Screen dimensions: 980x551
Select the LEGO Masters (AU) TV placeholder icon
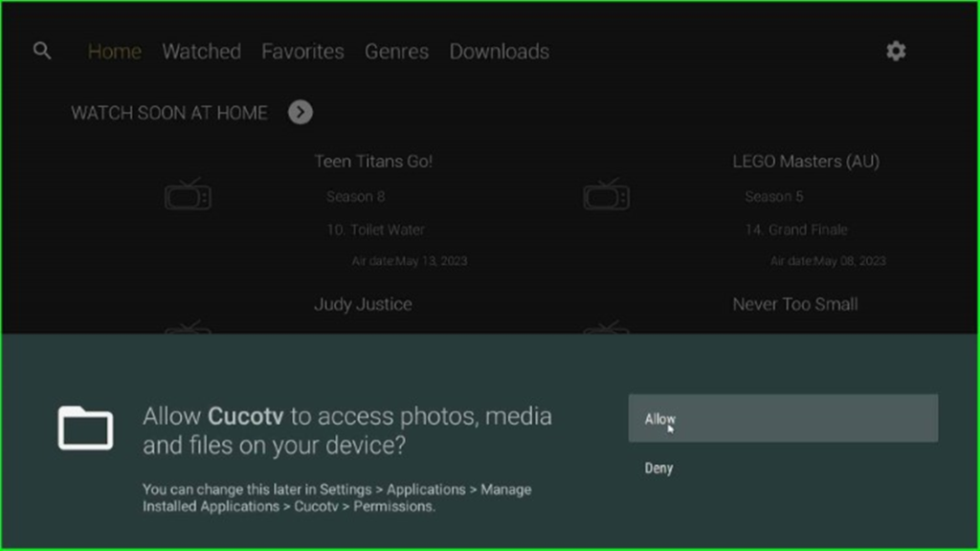(606, 194)
